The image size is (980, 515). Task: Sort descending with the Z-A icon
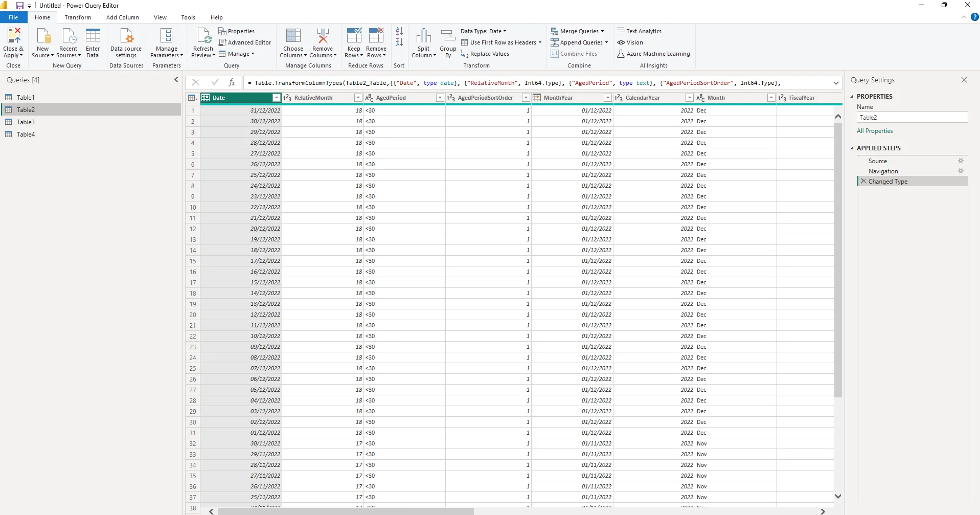pyautogui.click(x=399, y=42)
